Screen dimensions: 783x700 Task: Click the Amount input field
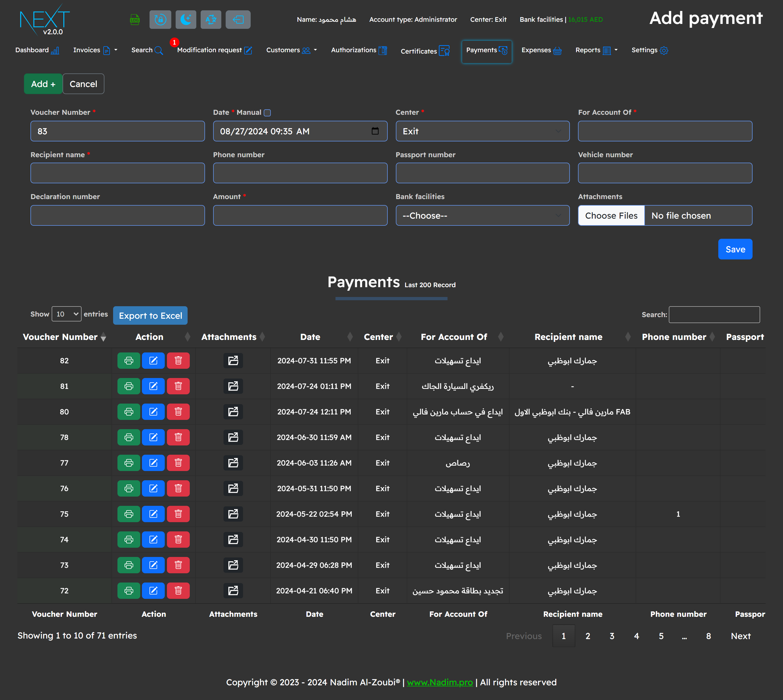click(300, 216)
